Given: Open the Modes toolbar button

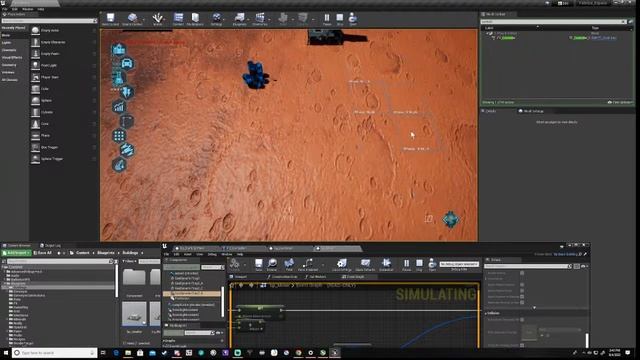Looking at the screenshot, I should [158, 19].
